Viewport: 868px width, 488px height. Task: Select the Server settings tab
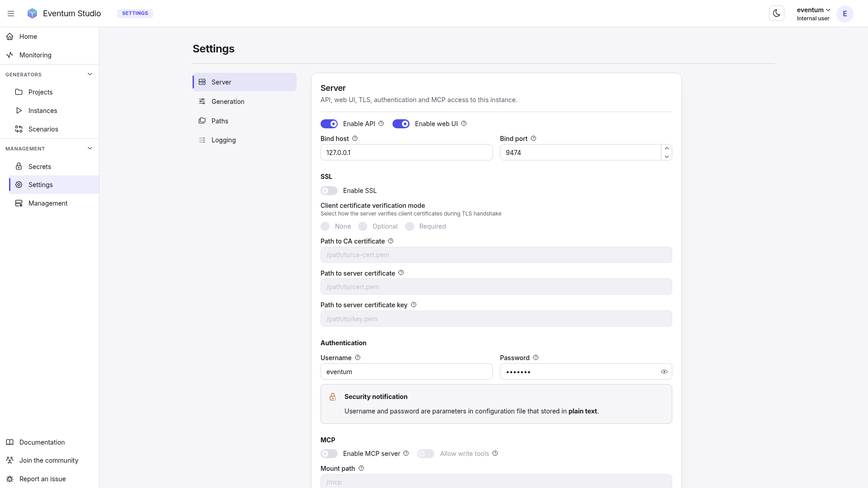click(245, 82)
